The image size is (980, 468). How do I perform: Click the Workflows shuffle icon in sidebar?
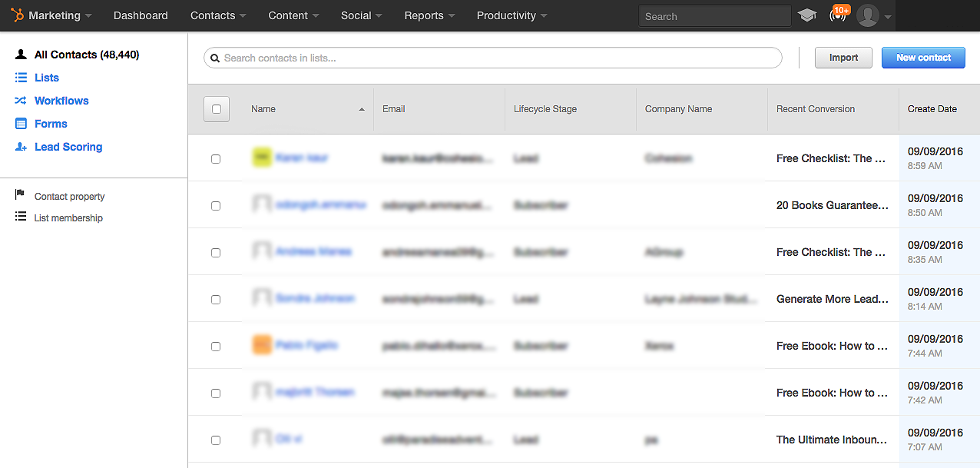click(x=21, y=101)
